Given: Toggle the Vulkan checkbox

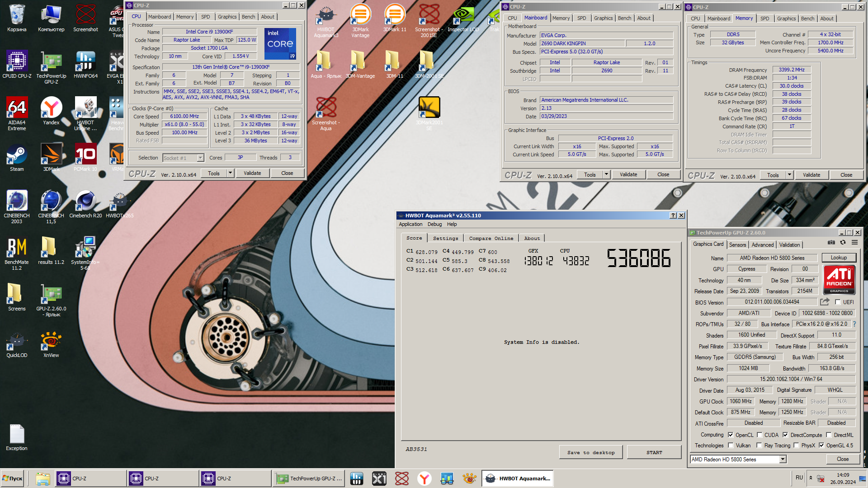Looking at the screenshot, I should [731, 446].
